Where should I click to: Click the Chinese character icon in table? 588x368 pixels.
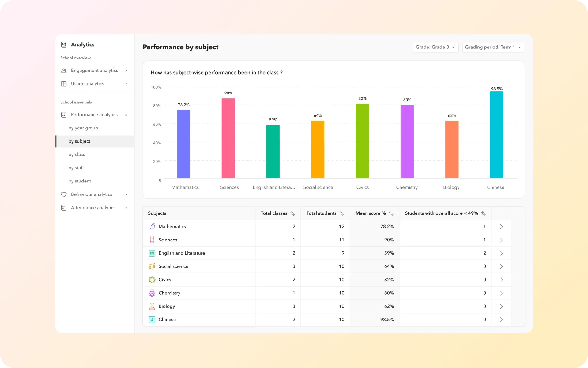coord(152,320)
